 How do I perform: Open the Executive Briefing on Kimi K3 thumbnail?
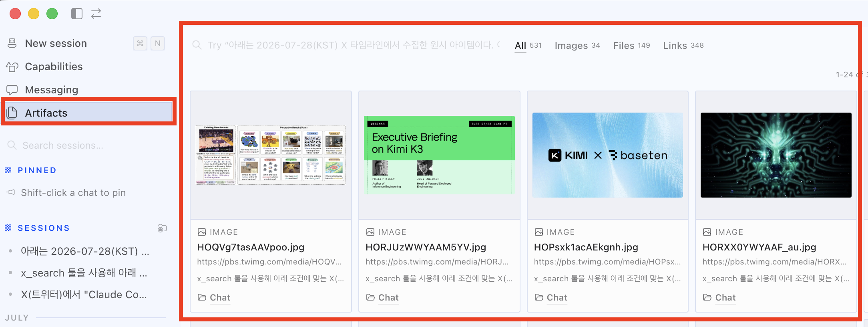click(439, 155)
